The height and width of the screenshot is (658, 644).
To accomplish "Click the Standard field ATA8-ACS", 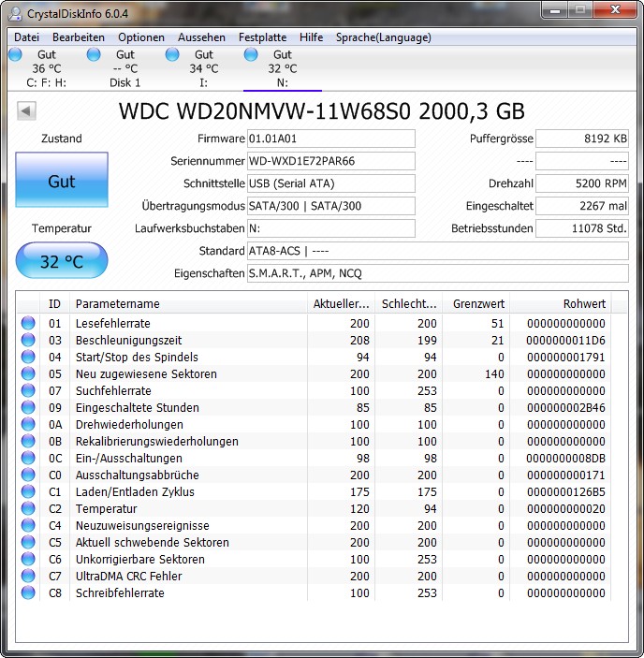I will pos(437,251).
